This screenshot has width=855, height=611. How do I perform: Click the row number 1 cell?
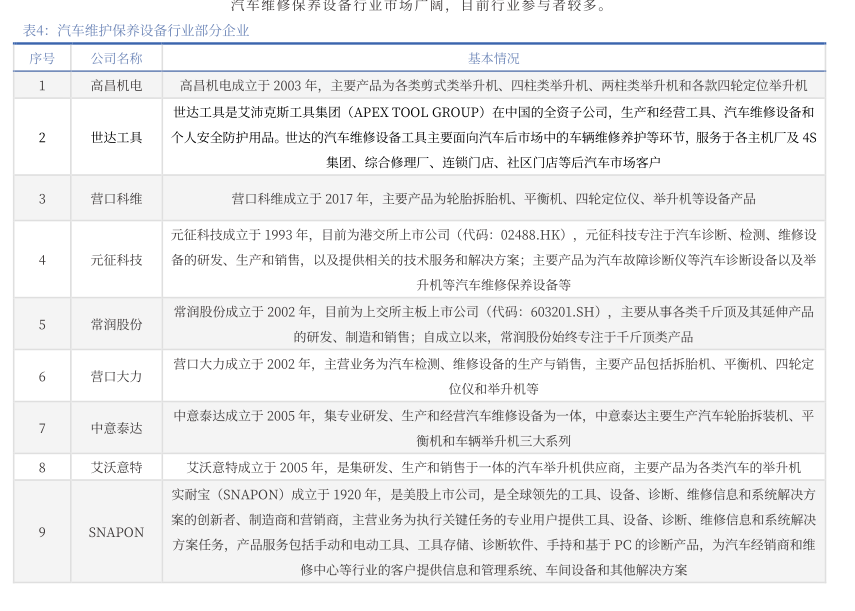pyautogui.click(x=42, y=85)
